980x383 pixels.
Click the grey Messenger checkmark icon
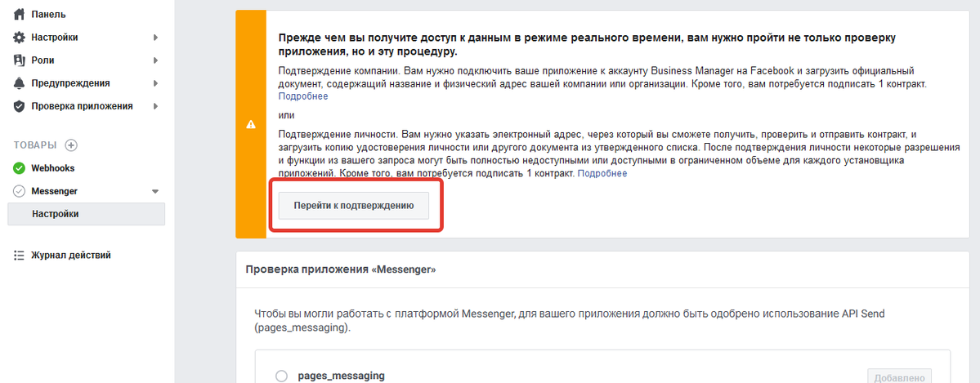pos(19,191)
